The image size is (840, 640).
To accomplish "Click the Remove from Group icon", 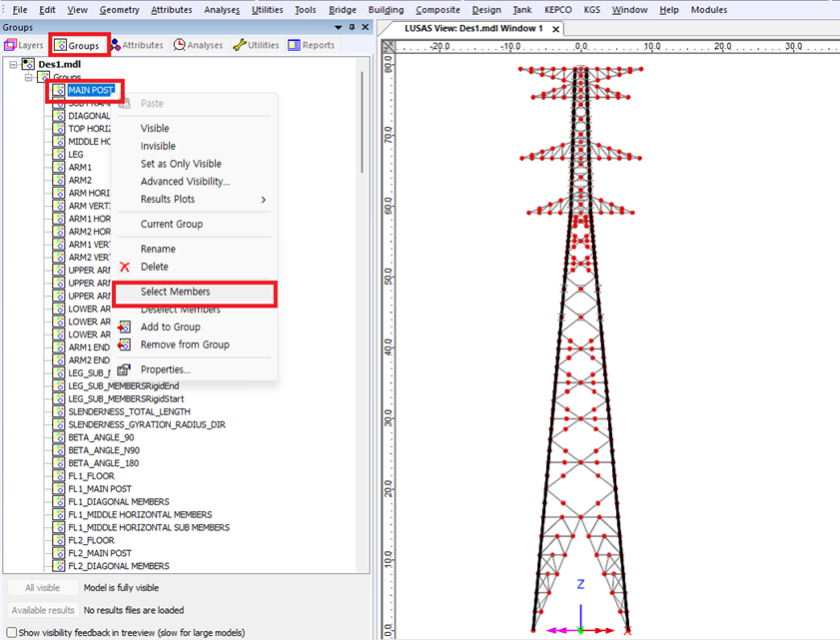I will pyautogui.click(x=124, y=344).
